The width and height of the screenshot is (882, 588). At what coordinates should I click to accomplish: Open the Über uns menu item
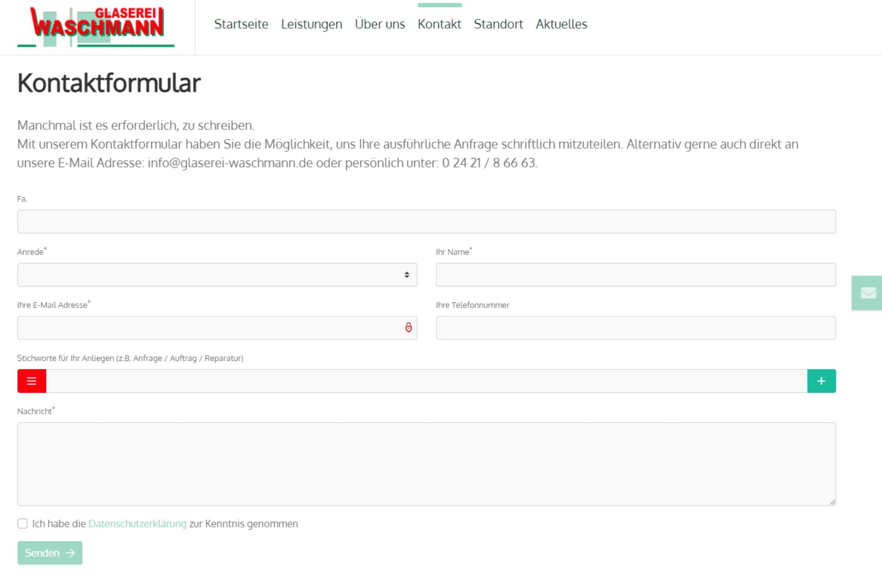(x=380, y=24)
